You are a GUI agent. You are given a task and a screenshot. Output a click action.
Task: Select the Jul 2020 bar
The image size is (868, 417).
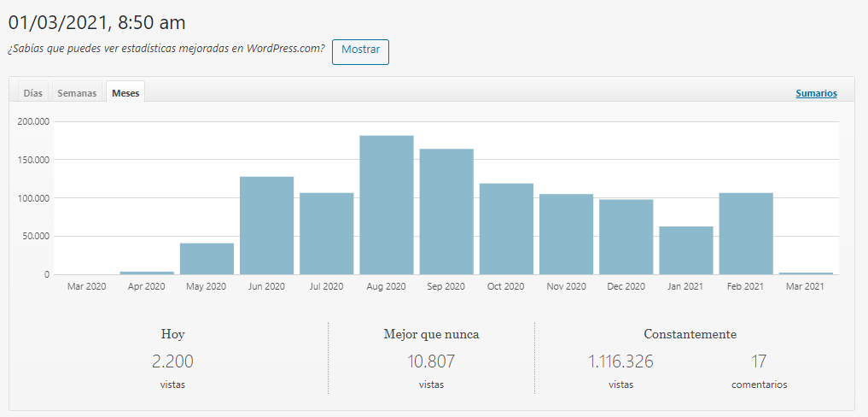326,233
